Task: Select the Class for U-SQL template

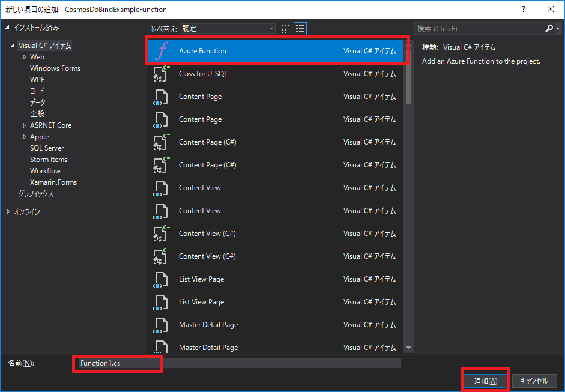Action: click(275, 73)
